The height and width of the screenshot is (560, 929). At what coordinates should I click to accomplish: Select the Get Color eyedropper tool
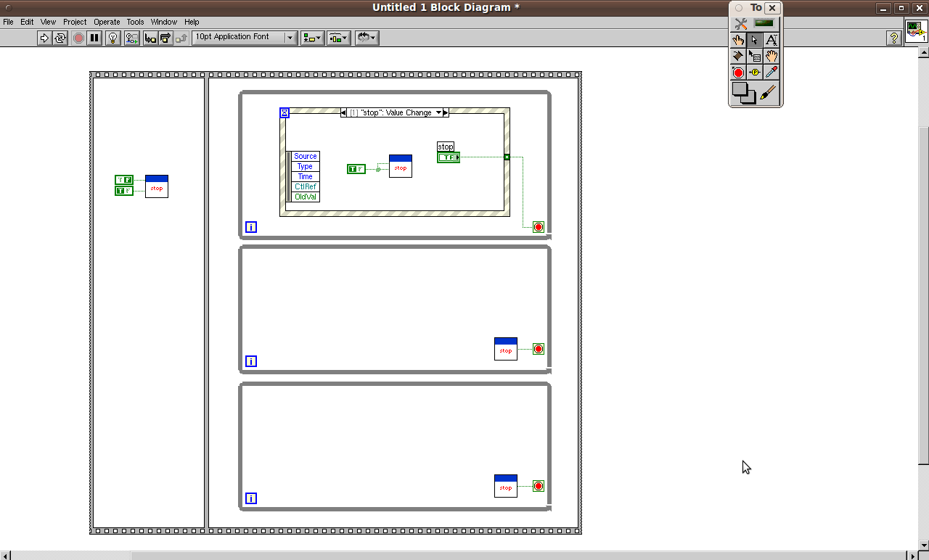(x=772, y=73)
